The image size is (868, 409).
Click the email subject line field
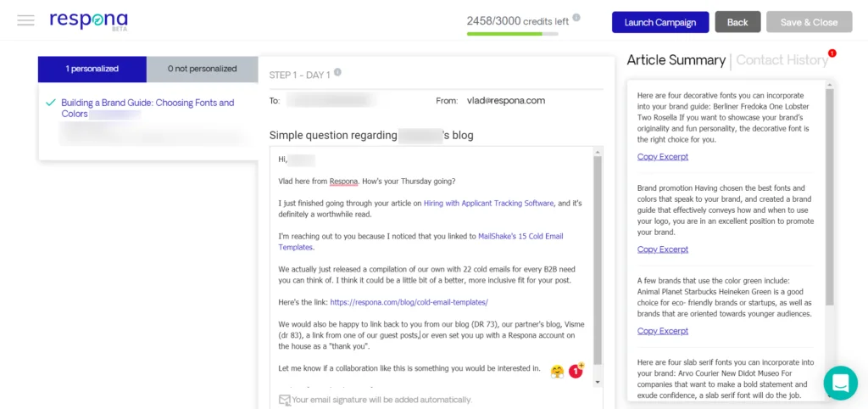coord(371,135)
